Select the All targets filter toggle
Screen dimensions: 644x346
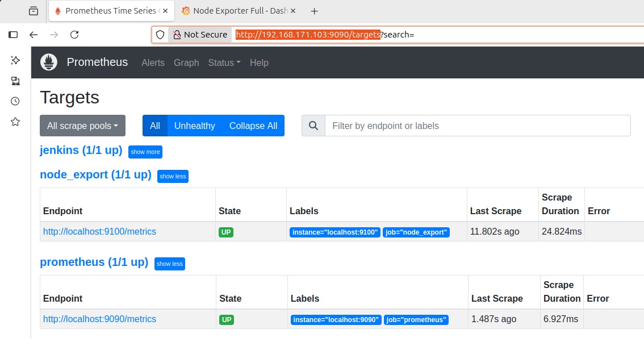[154, 126]
